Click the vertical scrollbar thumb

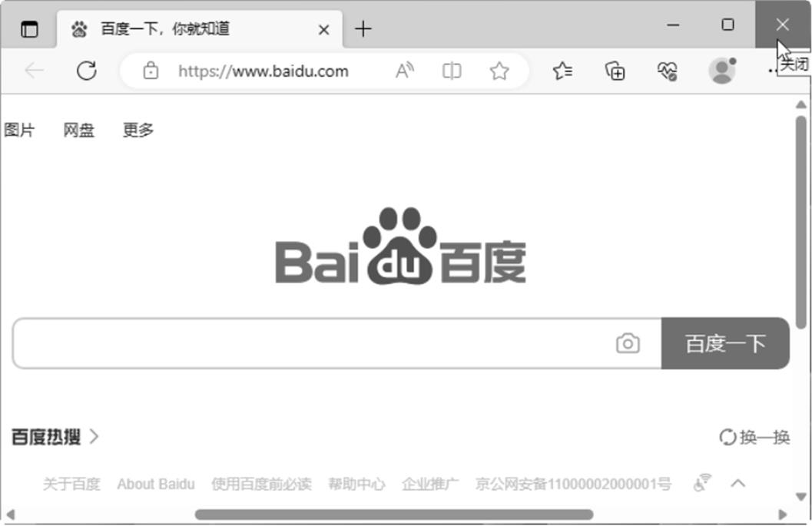(801, 222)
